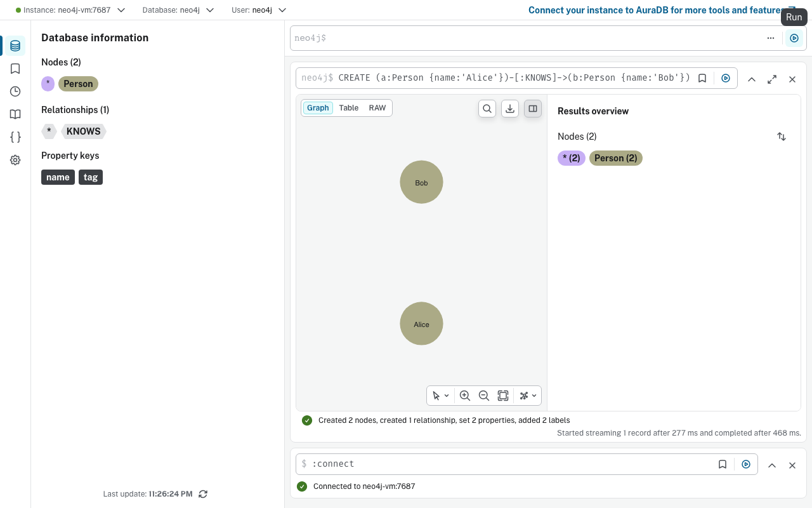The image size is (812, 508).
Task: Rerun the CREATE Person query
Action: [x=726, y=78]
